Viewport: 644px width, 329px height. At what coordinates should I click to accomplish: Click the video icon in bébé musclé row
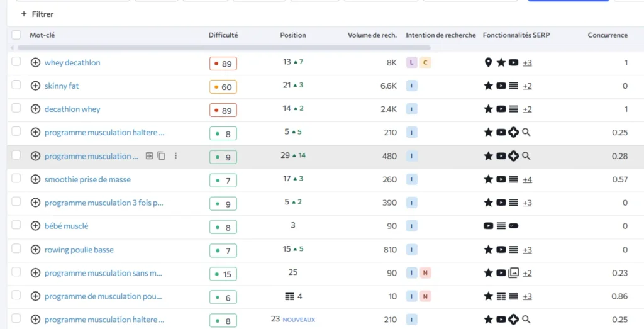click(x=488, y=226)
